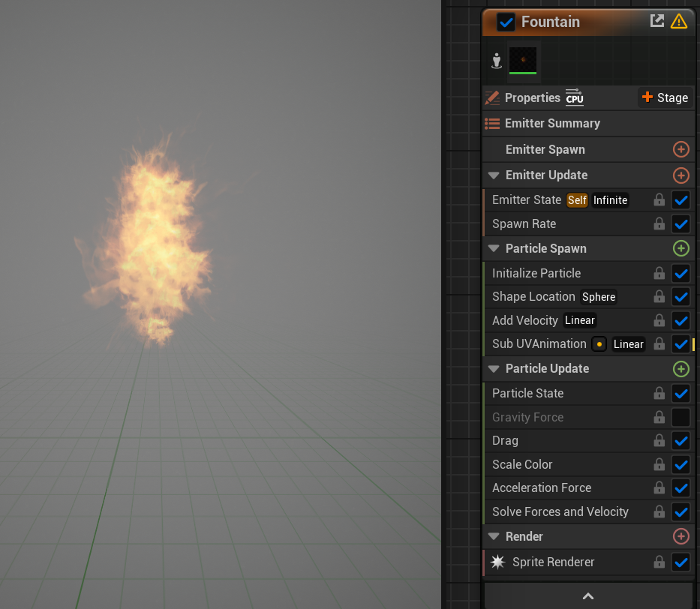Screen dimensions: 700x609
Task: Open the Fountain emitter in a new window
Action: (657, 21)
